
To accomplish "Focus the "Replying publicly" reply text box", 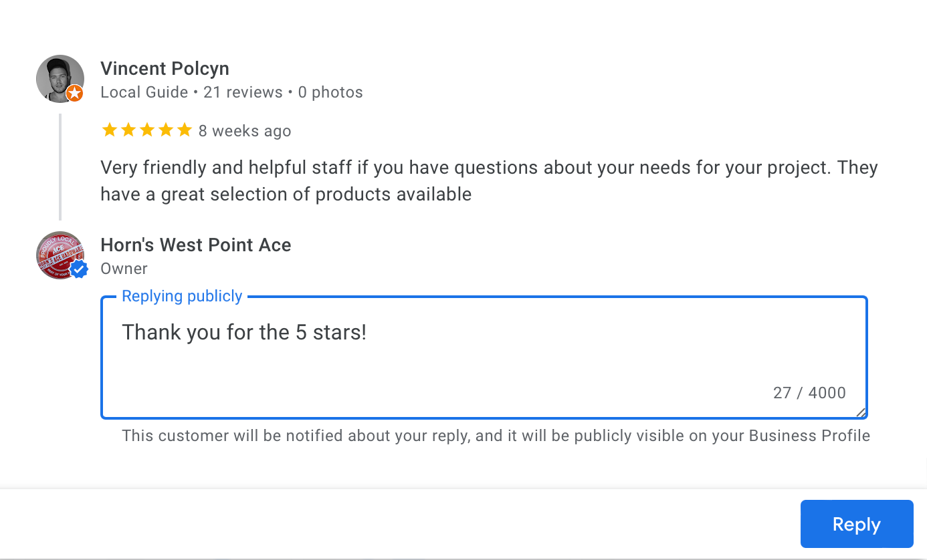I will click(x=484, y=358).
